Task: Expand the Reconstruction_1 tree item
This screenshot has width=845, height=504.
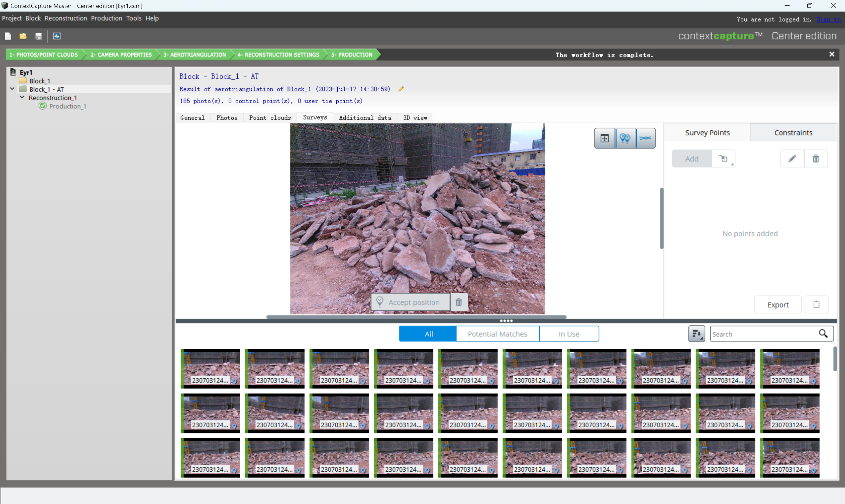Action: pyautogui.click(x=21, y=98)
